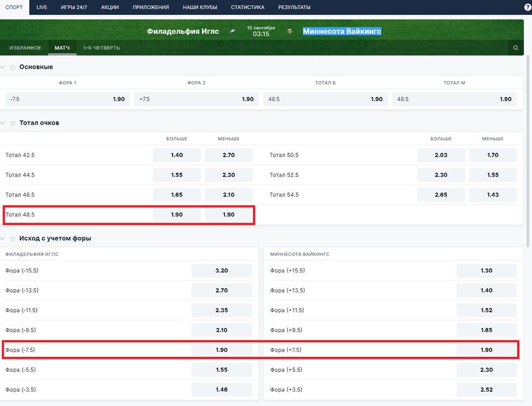Screen dimensions: 532x406
Task: Pick Миннесота Фора (+11.5) odds 1.52
Action: (487, 310)
